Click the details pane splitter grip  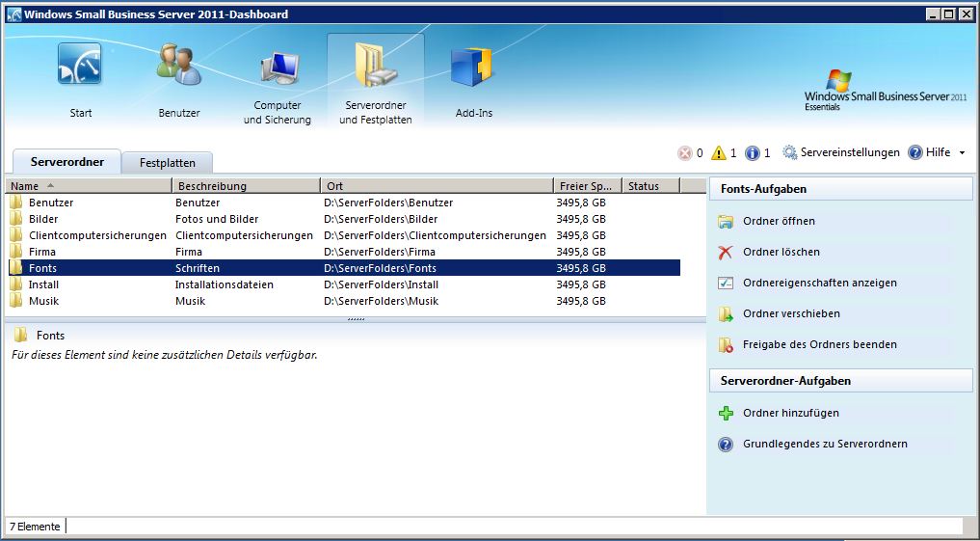(x=356, y=319)
